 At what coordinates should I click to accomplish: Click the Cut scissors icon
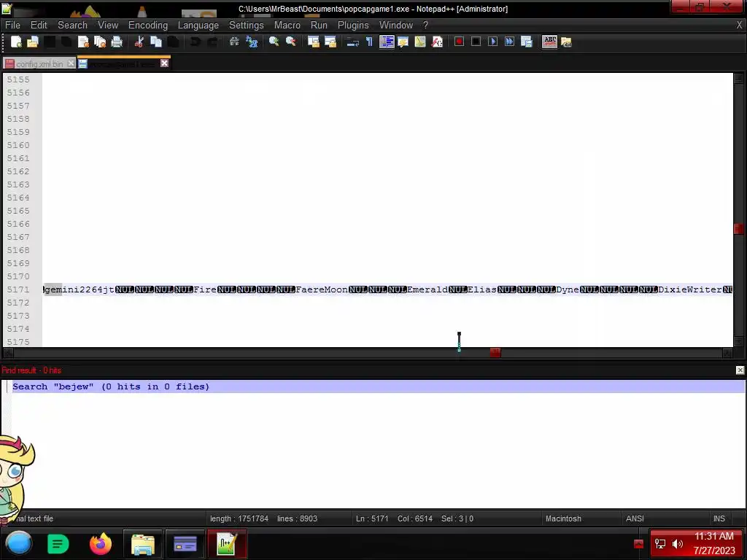139,42
